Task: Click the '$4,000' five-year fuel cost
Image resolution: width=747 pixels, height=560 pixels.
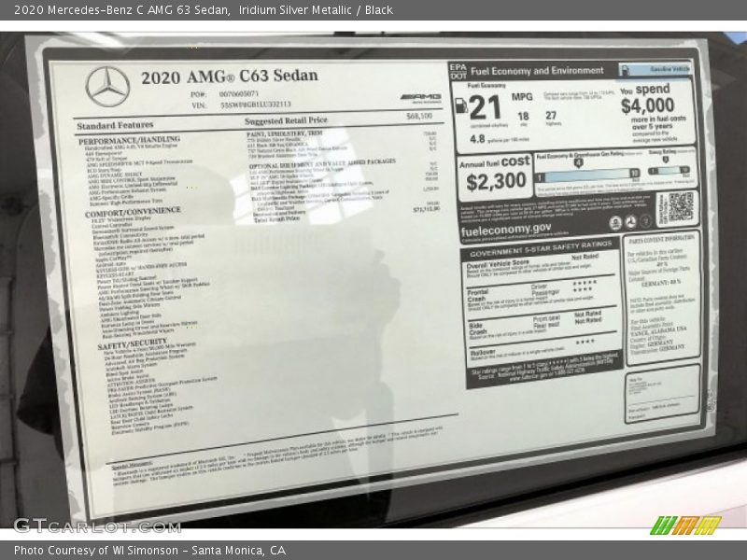Action: point(647,105)
